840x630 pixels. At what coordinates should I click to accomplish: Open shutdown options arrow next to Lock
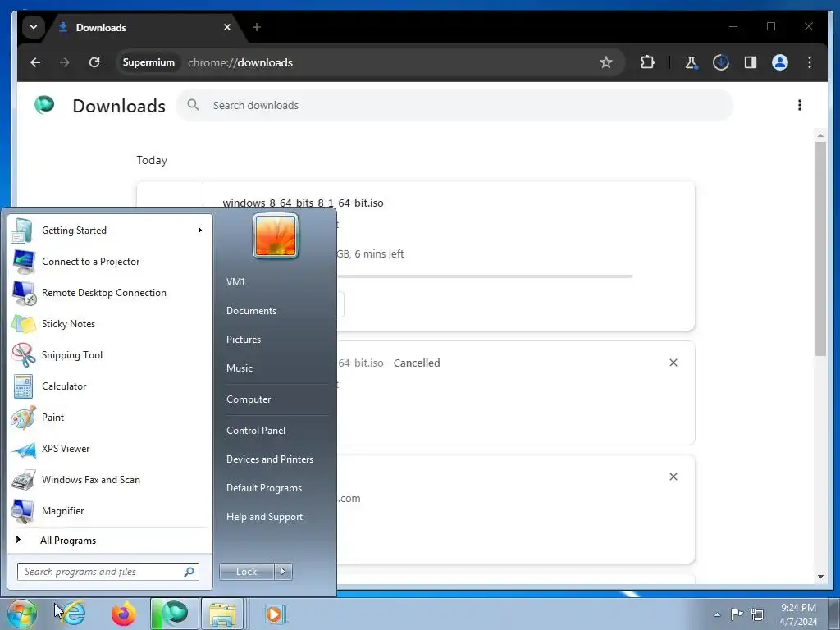(x=283, y=572)
